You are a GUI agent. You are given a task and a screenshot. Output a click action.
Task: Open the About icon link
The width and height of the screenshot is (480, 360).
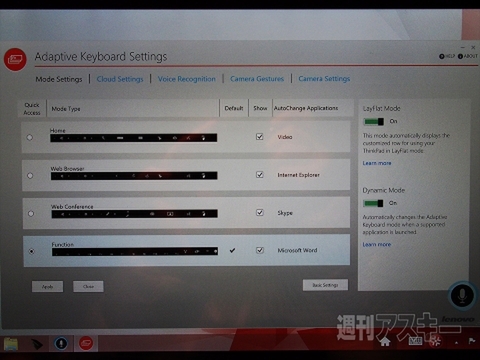[468, 56]
